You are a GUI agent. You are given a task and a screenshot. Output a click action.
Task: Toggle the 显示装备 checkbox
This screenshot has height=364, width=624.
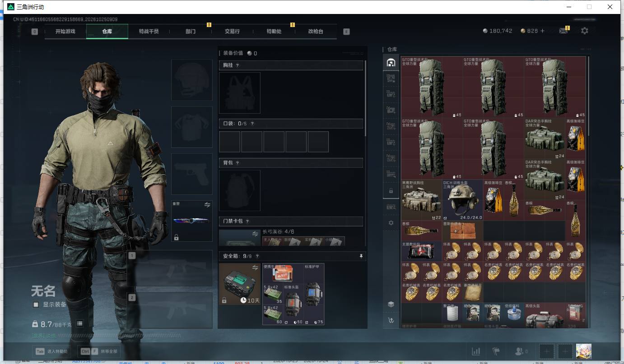[36, 304]
